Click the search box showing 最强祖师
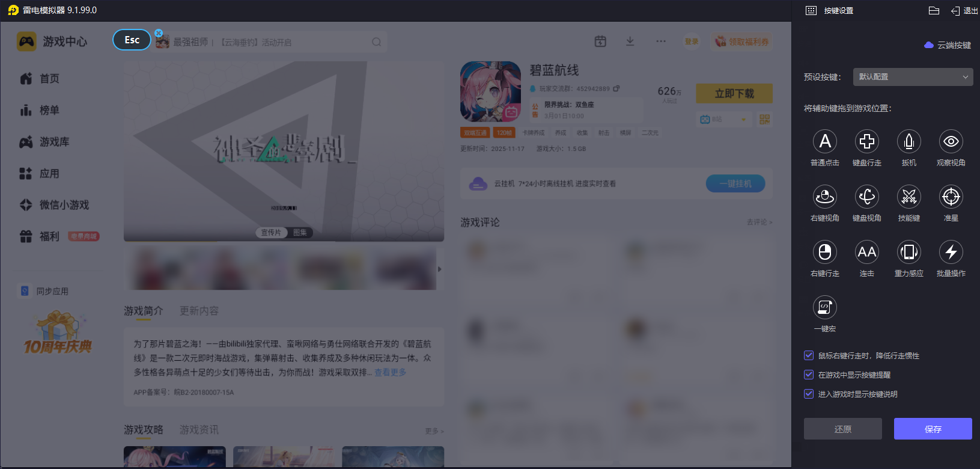The height and width of the screenshot is (469, 980). pos(270,42)
